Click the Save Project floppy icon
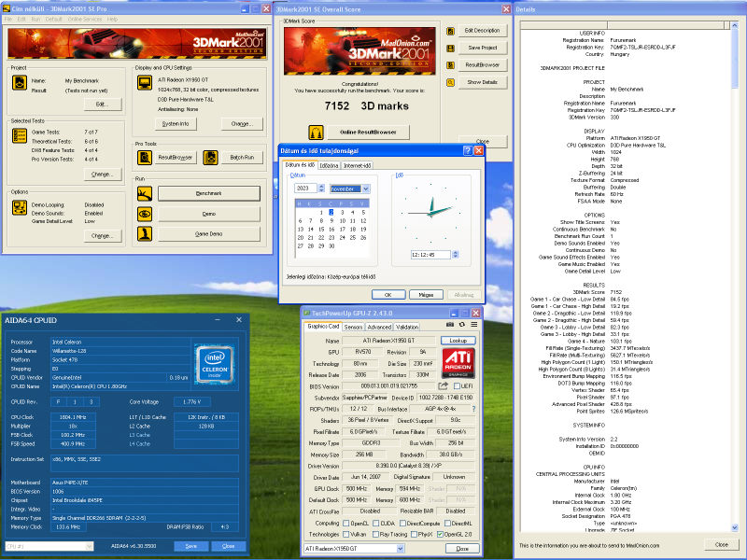Image resolution: width=747 pixels, height=560 pixels. pos(450,49)
